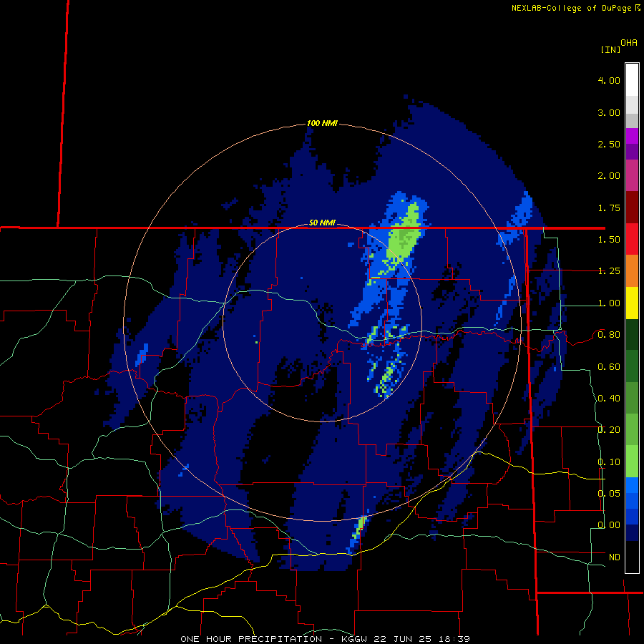The image size is (644, 644).
Task: Click the 100 NMI range ring label
Action: 322,123
